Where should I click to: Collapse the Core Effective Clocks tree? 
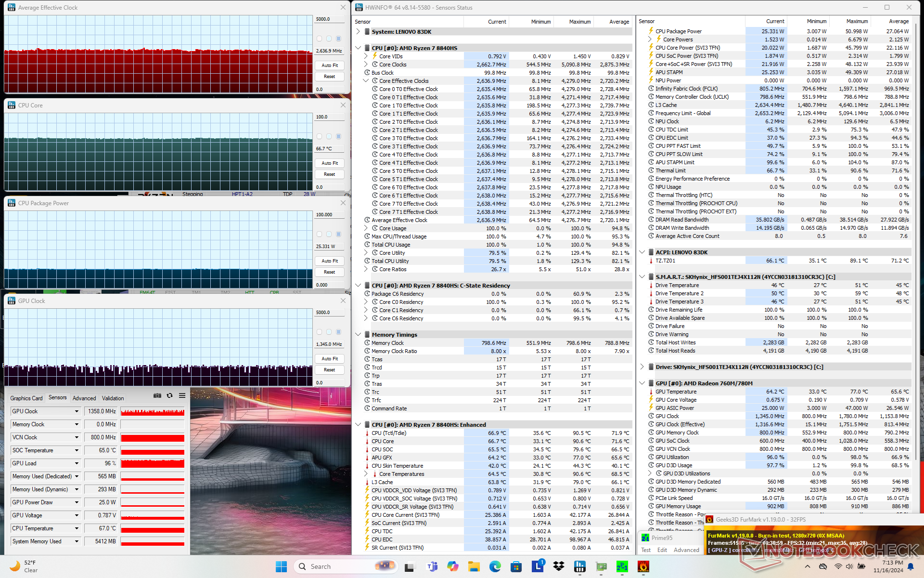(x=366, y=81)
